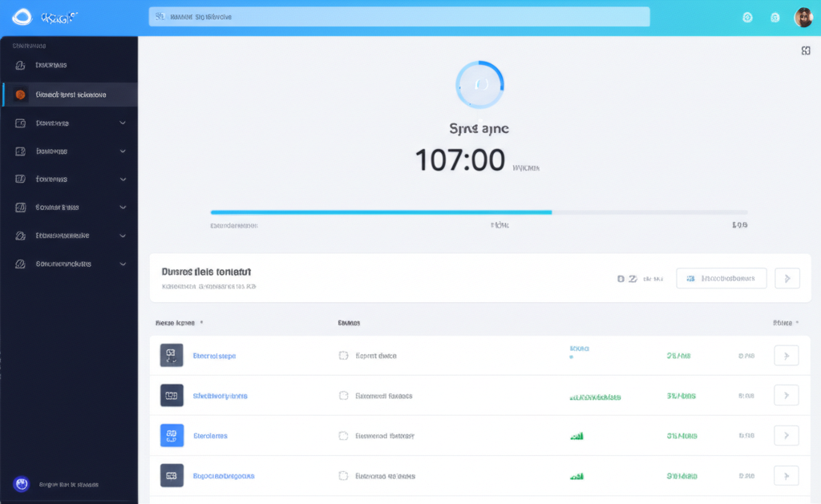Viewport: 821px width, 504px height.
Task: Click the blue document icon in the third row
Action: pos(171,435)
